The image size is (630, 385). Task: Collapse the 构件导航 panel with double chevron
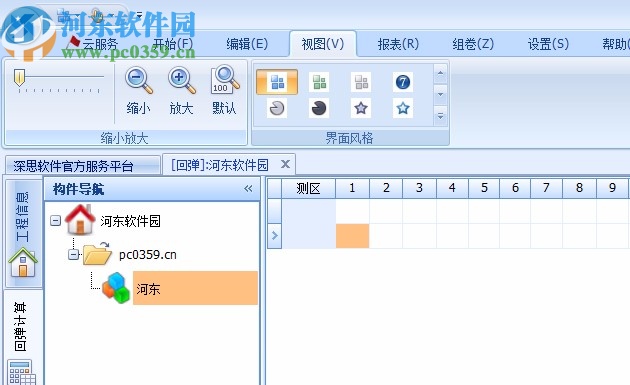(x=248, y=188)
